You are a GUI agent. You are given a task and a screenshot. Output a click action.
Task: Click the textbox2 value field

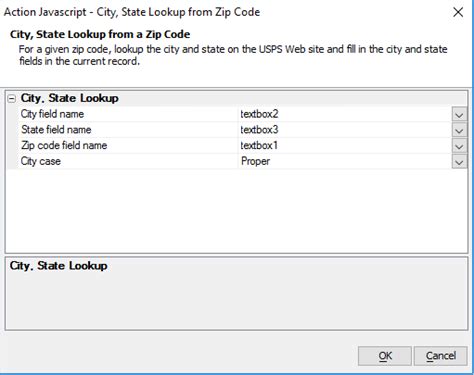coord(345,114)
